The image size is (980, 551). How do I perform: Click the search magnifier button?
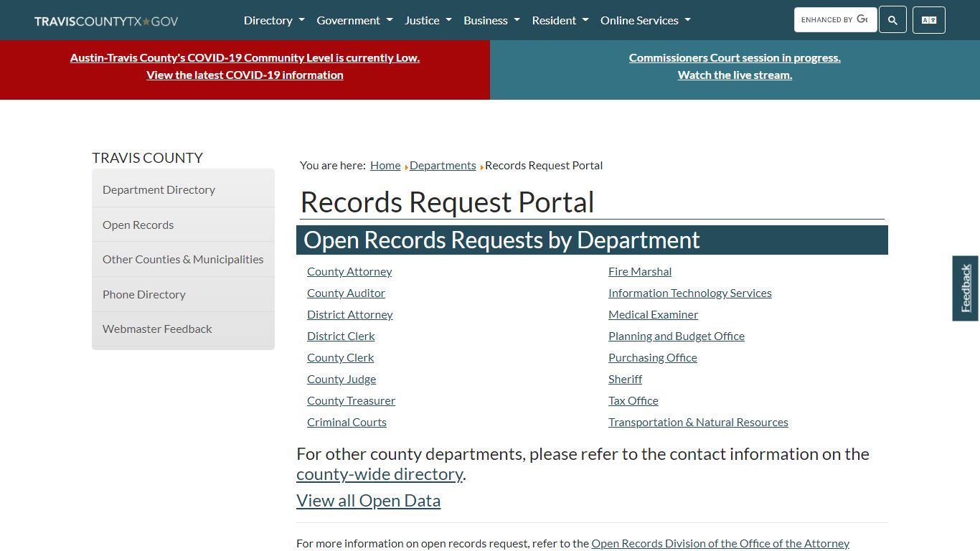pyautogui.click(x=892, y=20)
